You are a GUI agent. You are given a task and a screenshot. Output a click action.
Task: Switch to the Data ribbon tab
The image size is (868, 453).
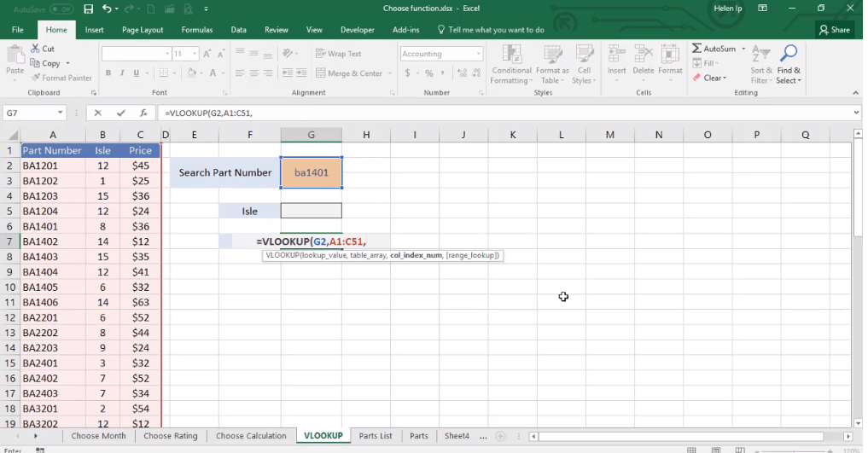click(x=239, y=30)
